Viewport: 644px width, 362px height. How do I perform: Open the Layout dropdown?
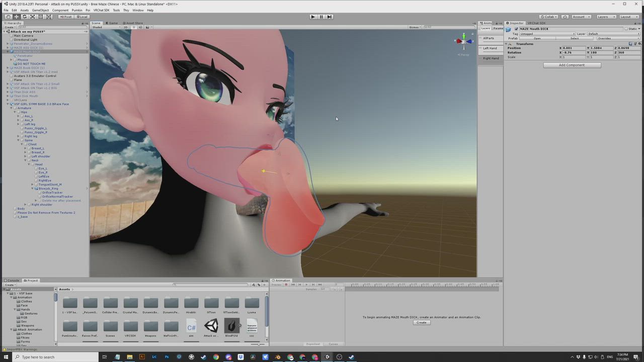[x=628, y=17]
